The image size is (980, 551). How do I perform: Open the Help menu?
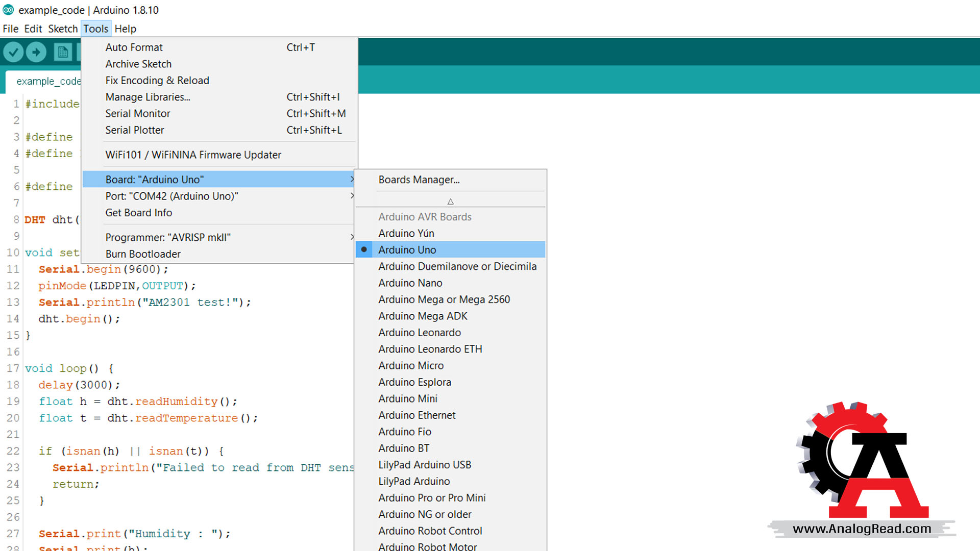pos(125,29)
